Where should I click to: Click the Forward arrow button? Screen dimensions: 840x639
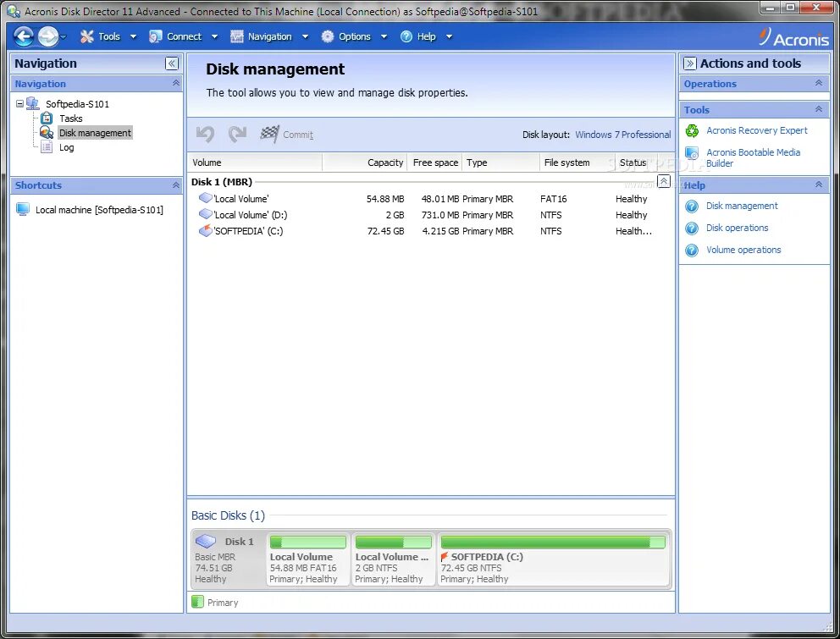coord(47,36)
